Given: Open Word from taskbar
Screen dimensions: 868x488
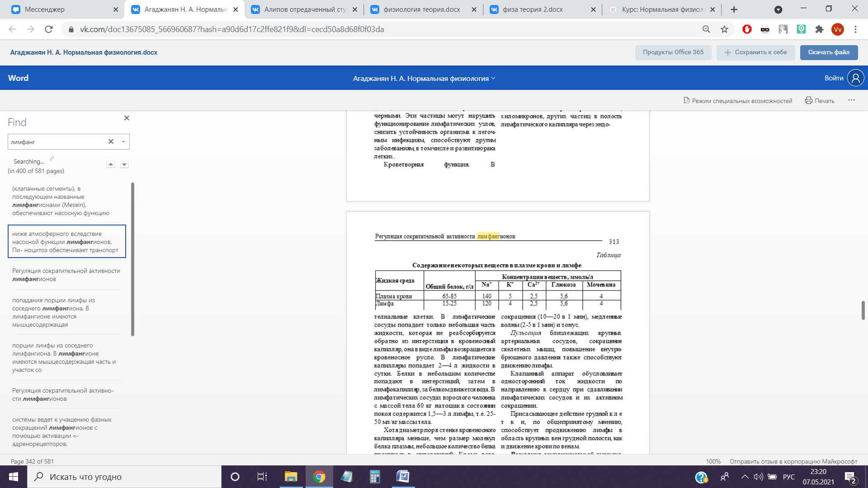Looking at the screenshot, I should [403, 477].
